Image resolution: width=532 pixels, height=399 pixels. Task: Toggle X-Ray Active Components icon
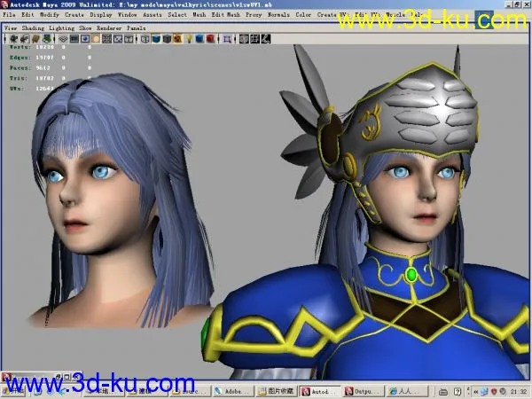[x=254, y=39]
